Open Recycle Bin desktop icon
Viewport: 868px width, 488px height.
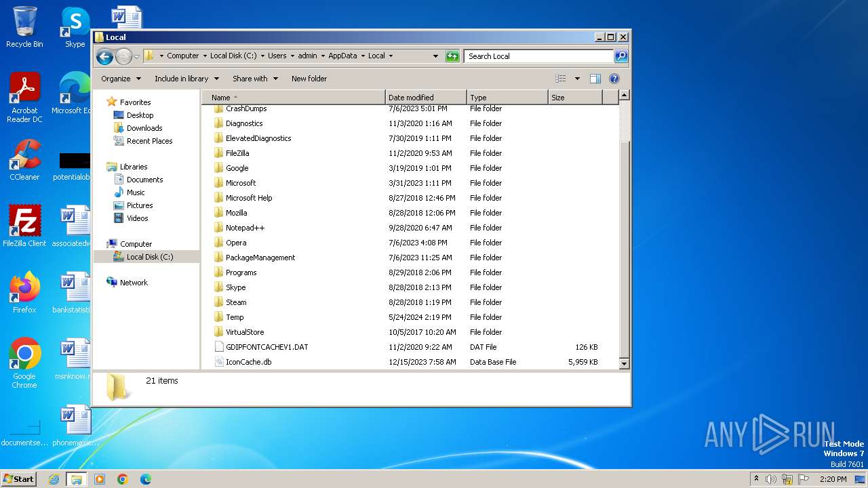[x=24, y=27]
